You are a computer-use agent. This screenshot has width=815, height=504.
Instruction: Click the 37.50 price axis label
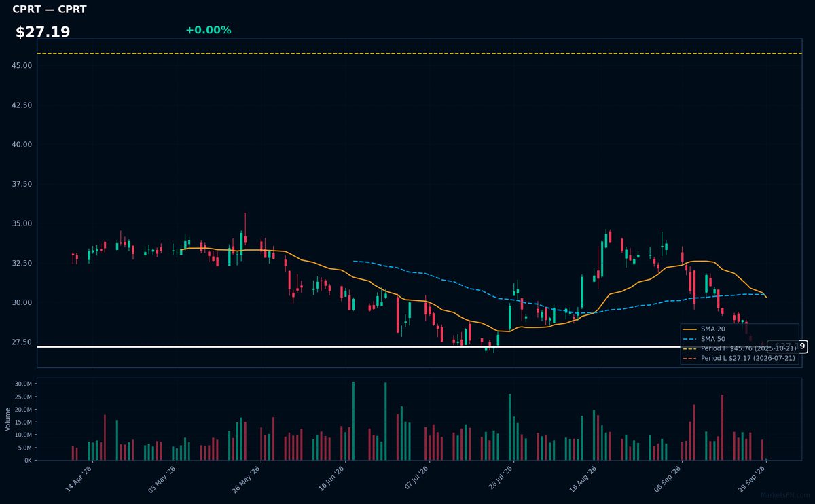pyautogui.click(x=22, y=184)
